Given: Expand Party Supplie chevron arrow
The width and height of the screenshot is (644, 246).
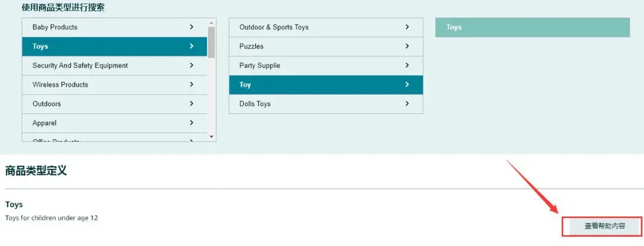Looking at the screenshot, I should click(x=407, y=66).
